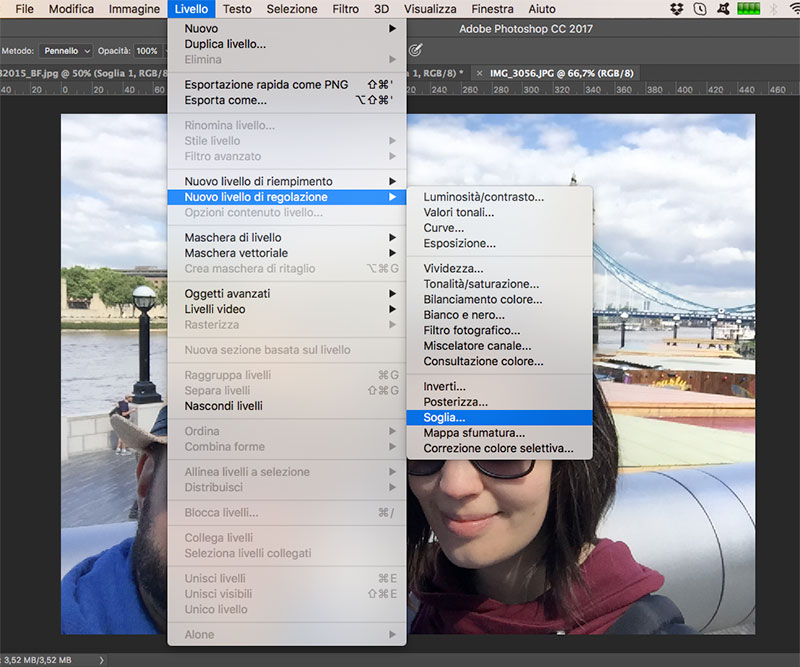Open the Selezione menu
The width and height of the screenshot is (800, 667).
292,9
